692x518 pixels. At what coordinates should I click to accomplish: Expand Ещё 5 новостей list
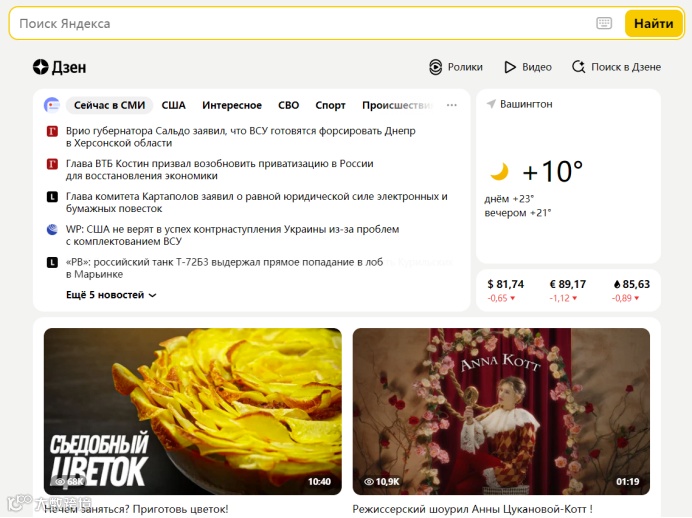(111, 295)
